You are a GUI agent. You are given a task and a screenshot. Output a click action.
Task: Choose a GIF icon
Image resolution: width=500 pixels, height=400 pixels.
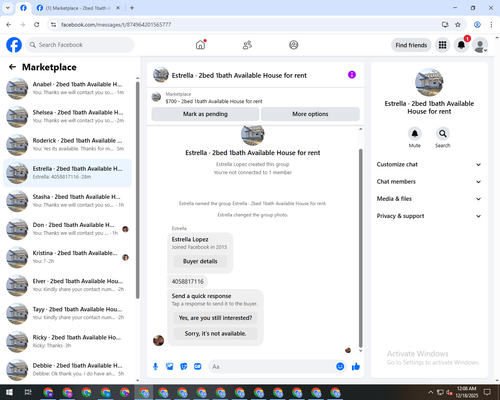click(x=198, y=367)
